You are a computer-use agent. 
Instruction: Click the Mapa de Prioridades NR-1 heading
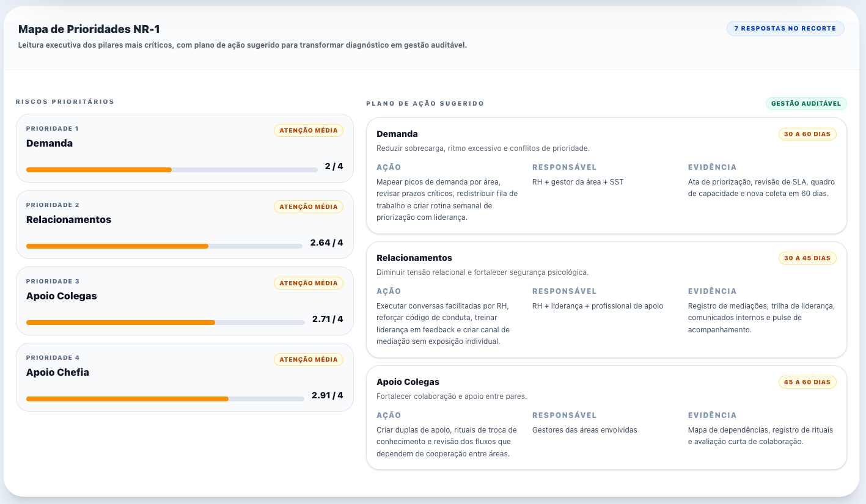pyautogui.click(x=89, y=29)
